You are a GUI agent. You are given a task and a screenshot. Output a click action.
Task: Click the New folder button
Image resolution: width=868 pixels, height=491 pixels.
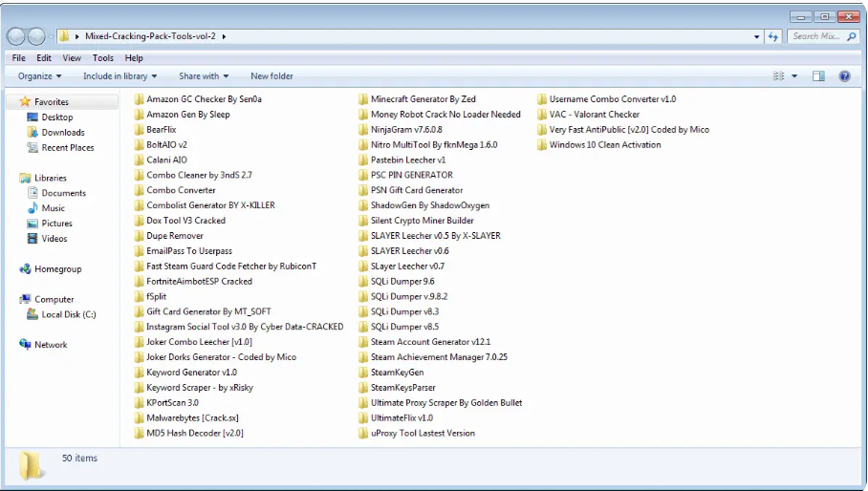point(271,76)
